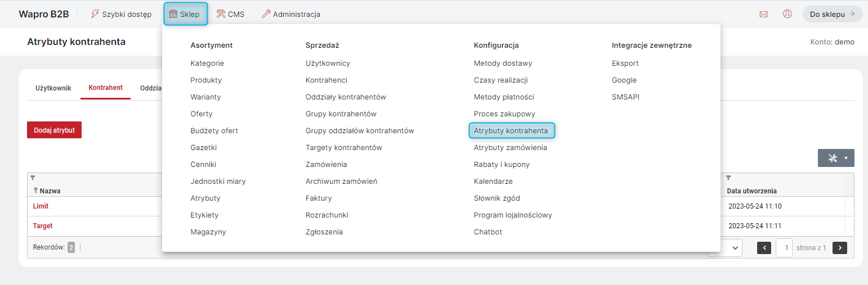Go to the previous page arrow

tap(764, 247)
